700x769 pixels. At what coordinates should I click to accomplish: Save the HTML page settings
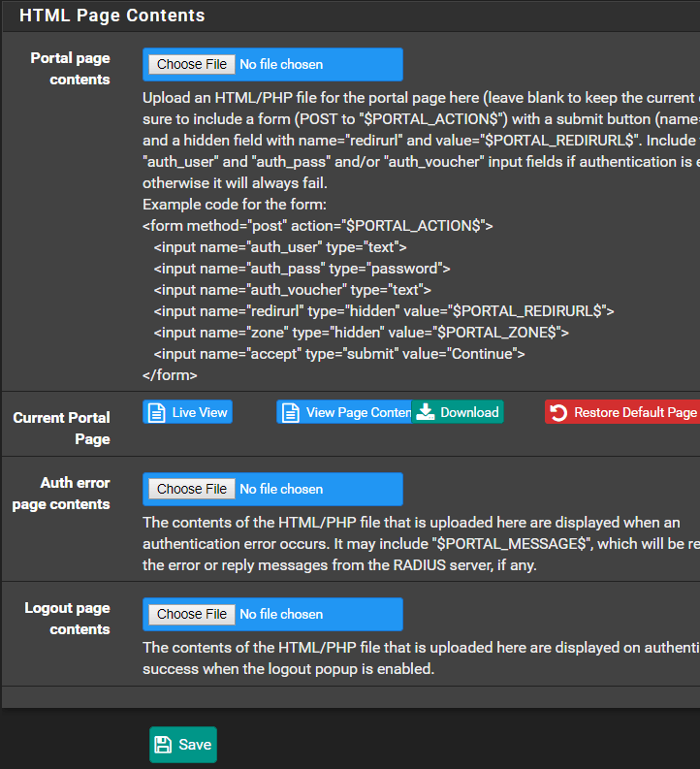(x=183, y=745)
